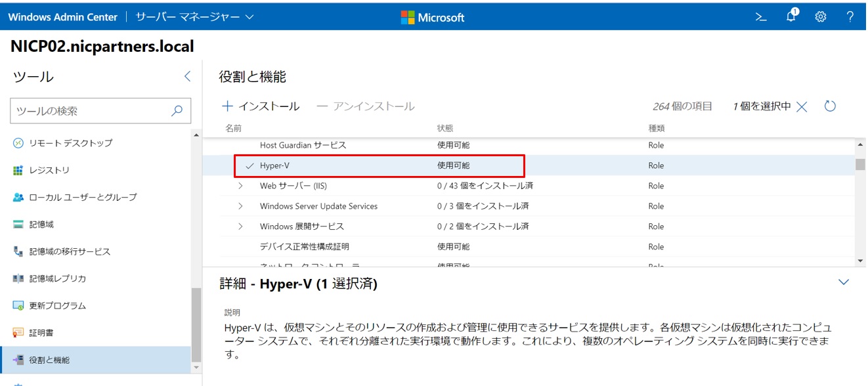
Task: Click the 1 個を選択中 text
Action: coord(762,106)
